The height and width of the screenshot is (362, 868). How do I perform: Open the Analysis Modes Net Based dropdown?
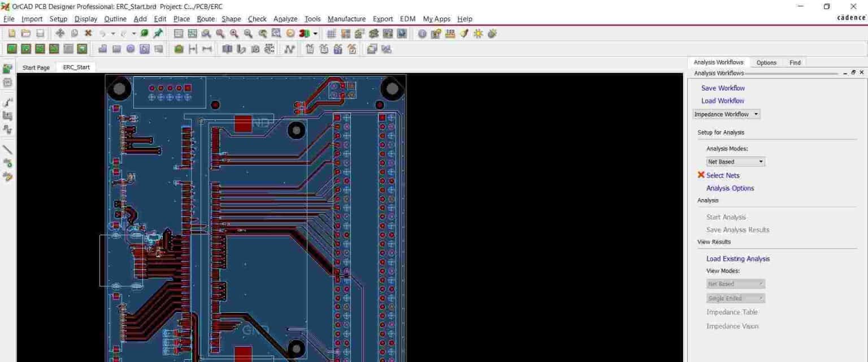click(x=761, y=161)
